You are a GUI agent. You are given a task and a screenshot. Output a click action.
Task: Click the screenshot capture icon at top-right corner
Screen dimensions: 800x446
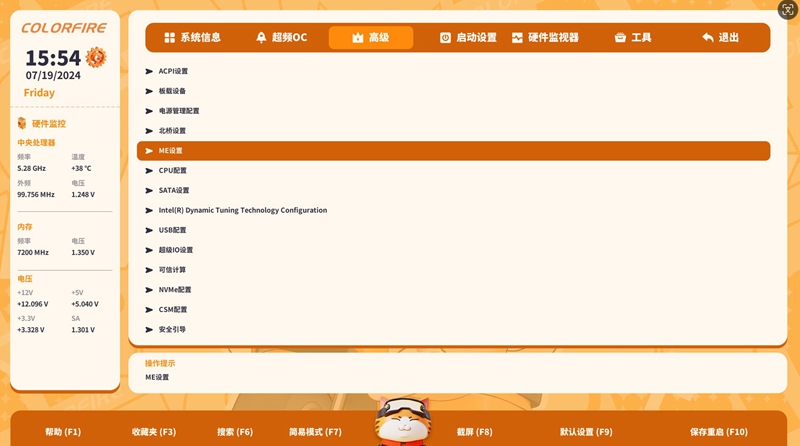[787, 10]
